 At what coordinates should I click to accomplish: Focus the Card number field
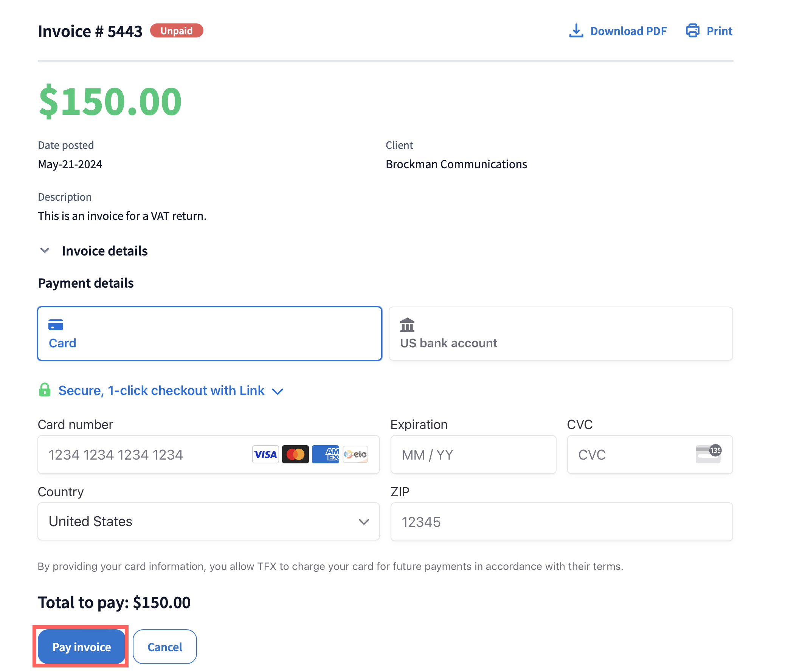(x=145, y=454)
